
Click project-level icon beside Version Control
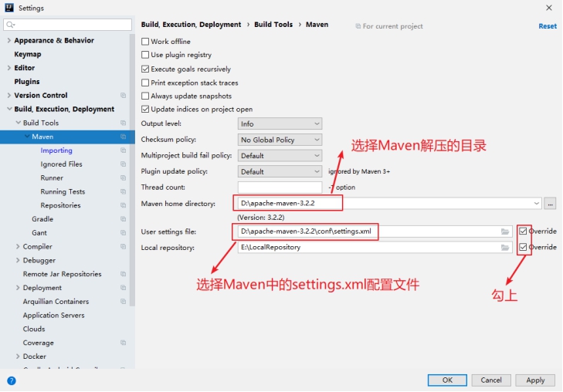(123, 96)
